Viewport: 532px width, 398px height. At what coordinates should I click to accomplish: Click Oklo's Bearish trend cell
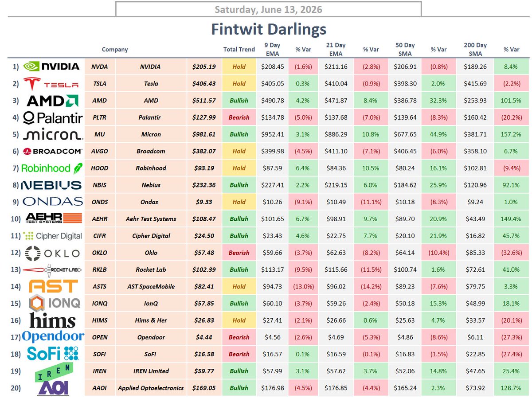(239, 253)
